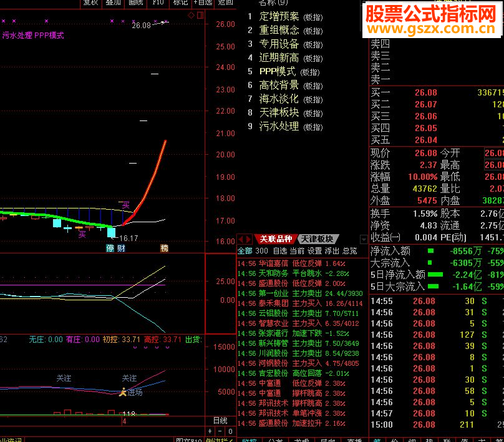Open the dropdown arrow right of 天津板块 tab

(364, 239)
